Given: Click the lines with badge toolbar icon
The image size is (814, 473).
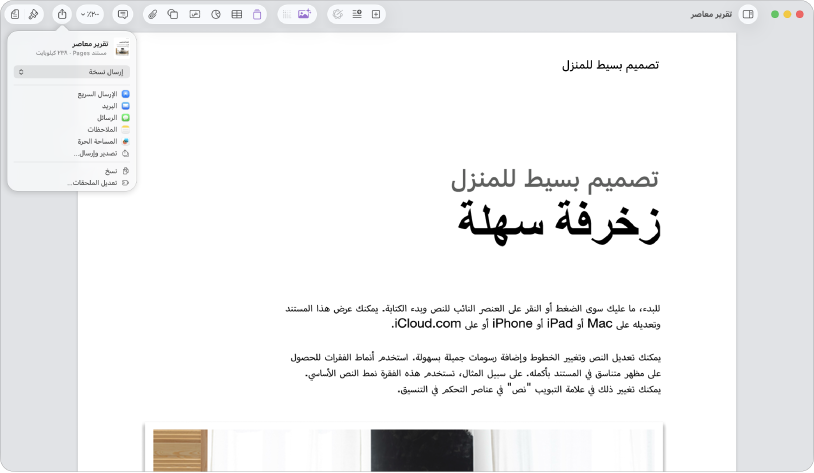Looking at the screenshot, I should [357, 15].
